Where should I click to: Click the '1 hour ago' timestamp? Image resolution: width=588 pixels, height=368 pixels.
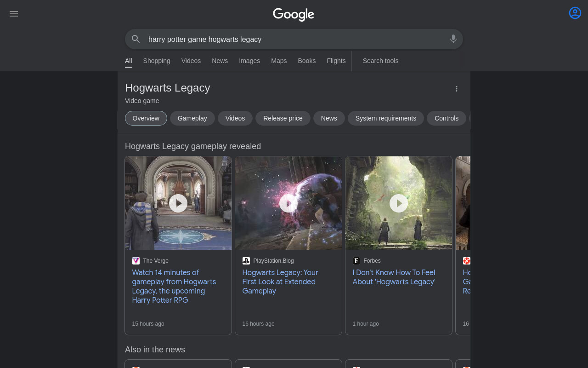click(366, 324)
